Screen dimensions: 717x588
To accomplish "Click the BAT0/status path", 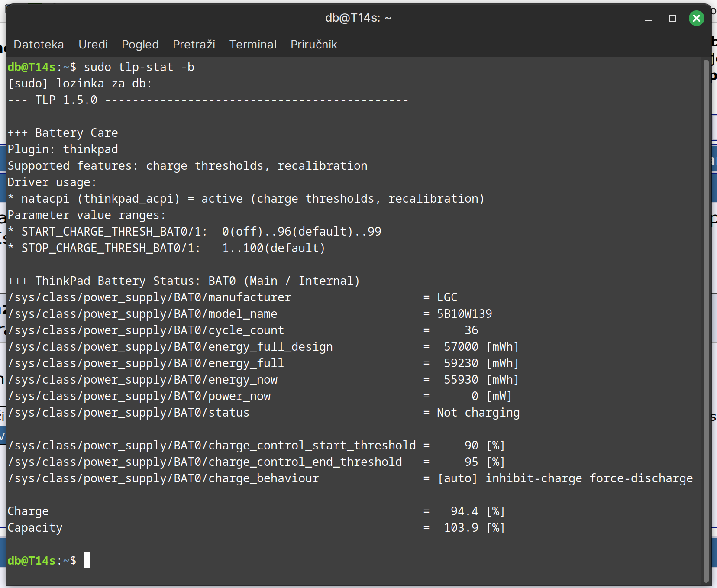I will point(129,413).
